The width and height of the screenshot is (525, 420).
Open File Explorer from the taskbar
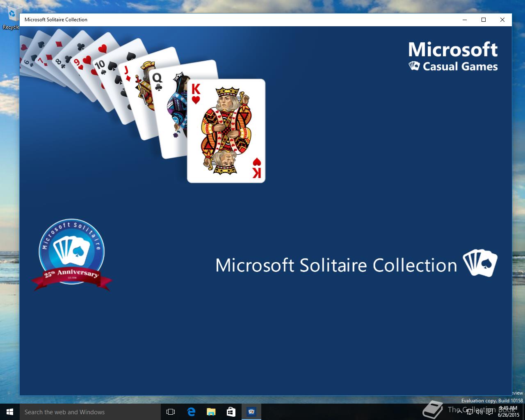pos(211,412)
